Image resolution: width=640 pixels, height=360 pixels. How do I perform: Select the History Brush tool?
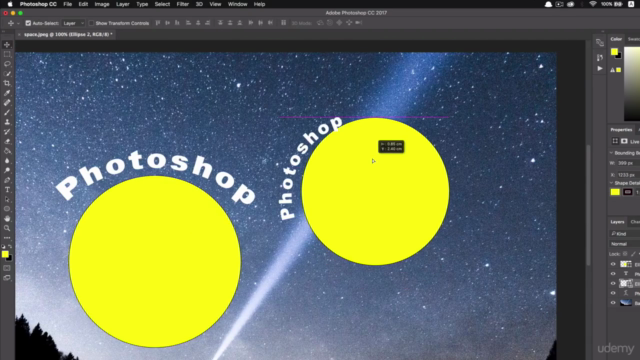[7, 132]
